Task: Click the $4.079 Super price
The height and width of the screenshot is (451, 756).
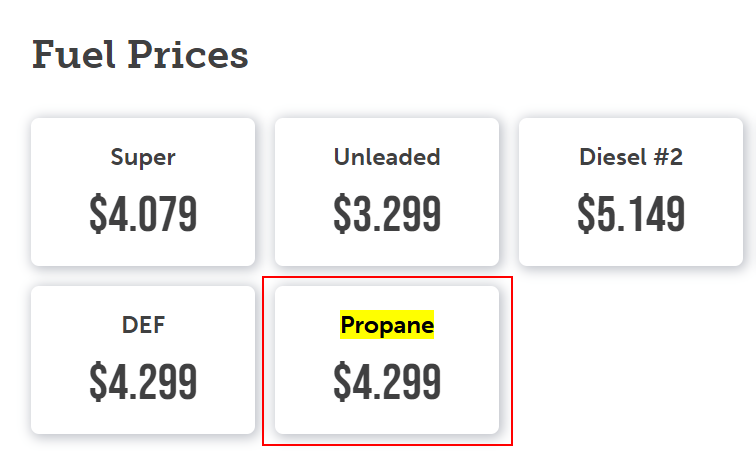Action: pos(143,214)
